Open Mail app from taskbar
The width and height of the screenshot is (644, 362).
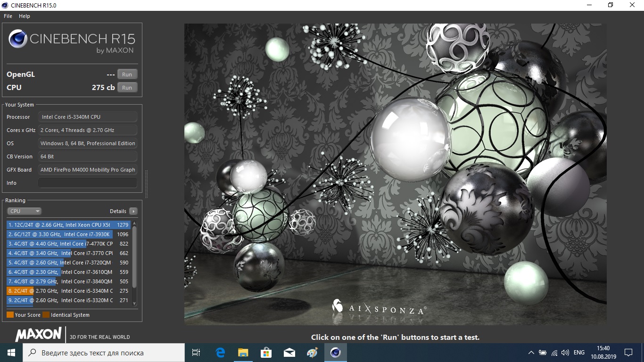pos(289,353)
